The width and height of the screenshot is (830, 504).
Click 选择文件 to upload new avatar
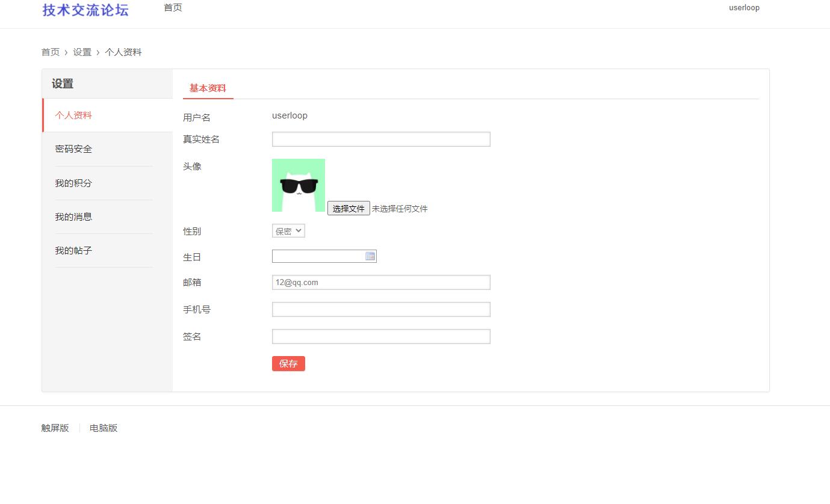(348, 208)
